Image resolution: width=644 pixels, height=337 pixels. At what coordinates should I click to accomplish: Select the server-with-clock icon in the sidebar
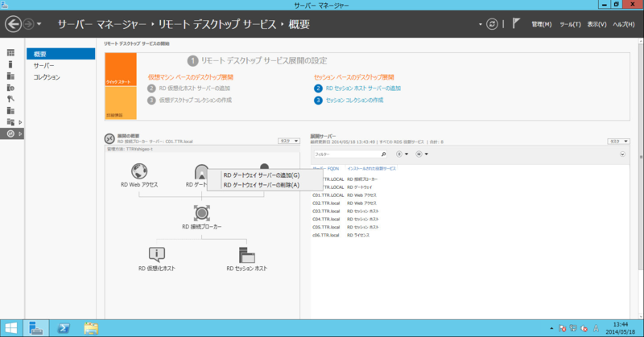tap(10, 88)
